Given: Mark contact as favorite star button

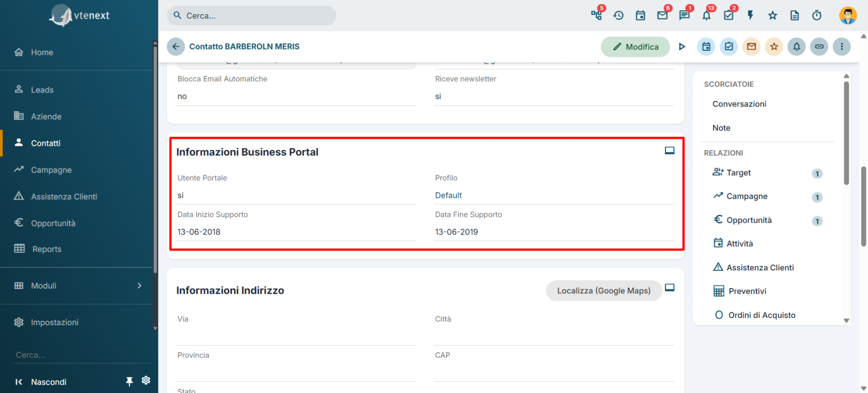Looking at the screenshot, I should pyautogui.click(x=774, y=47).
